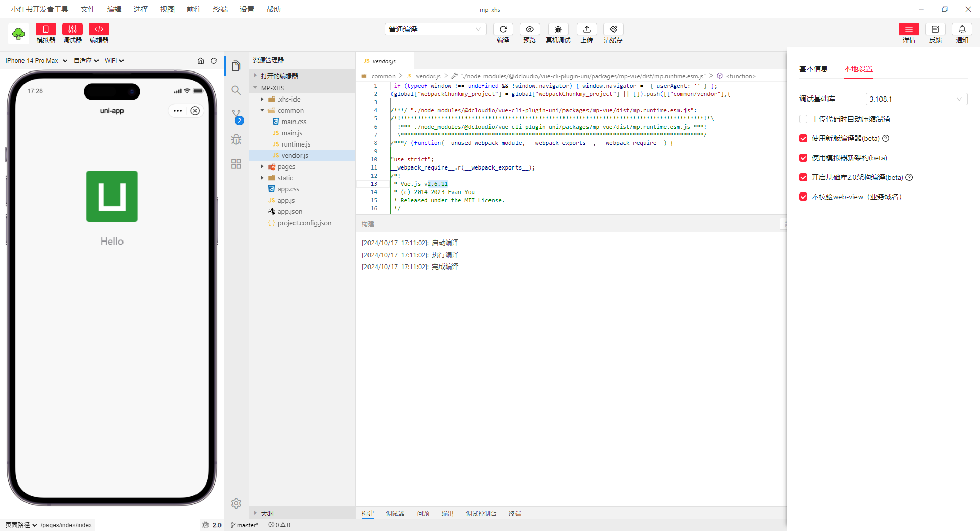Click help icon beside 使用新版编译器

(x=886, y=138)
